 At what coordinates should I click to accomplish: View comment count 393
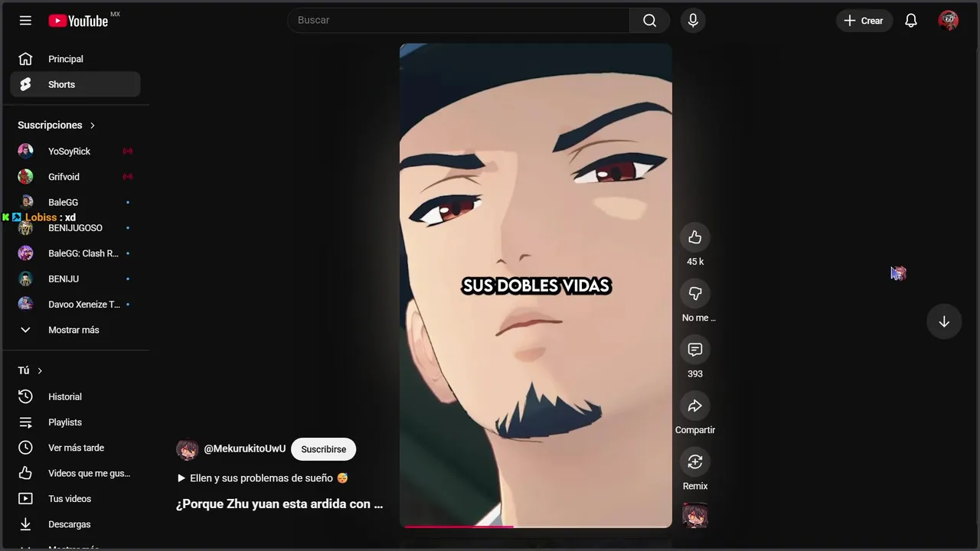695,374
